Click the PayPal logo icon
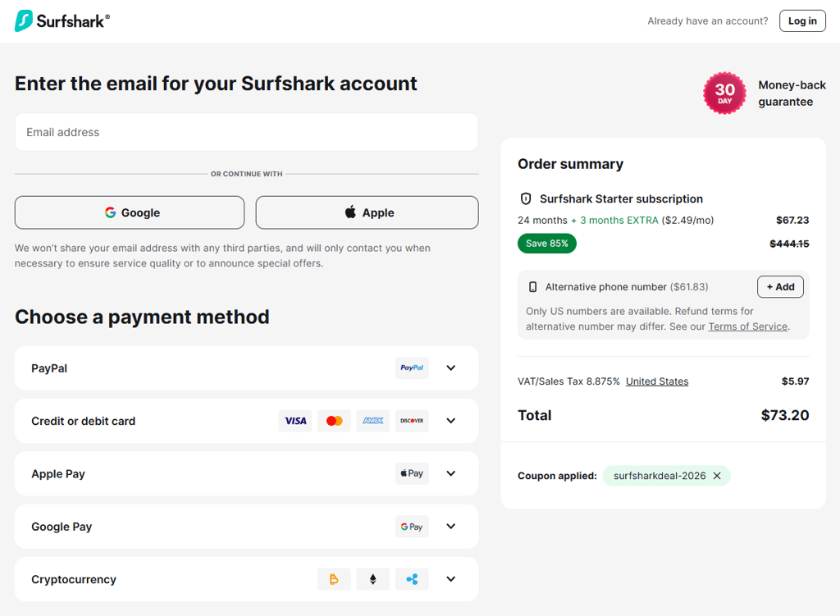840x616 pixels. pos(412,368)
